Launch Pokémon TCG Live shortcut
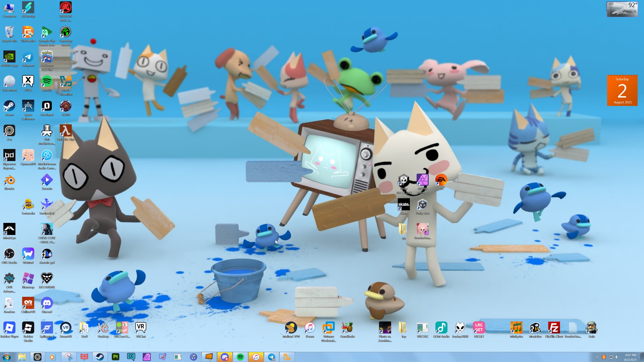The height and width of the screenshot is (362, 644). click(x=47, y=61)
